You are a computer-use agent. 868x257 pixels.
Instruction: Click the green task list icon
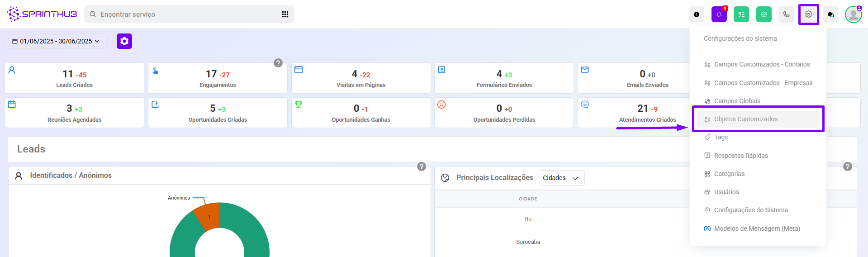[741, 14]
